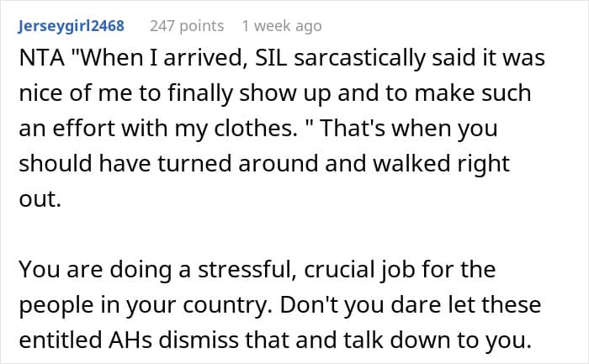Click the word "out." ending the first paragraph
This screenshot has width=589, height=364.
point(40,199)
